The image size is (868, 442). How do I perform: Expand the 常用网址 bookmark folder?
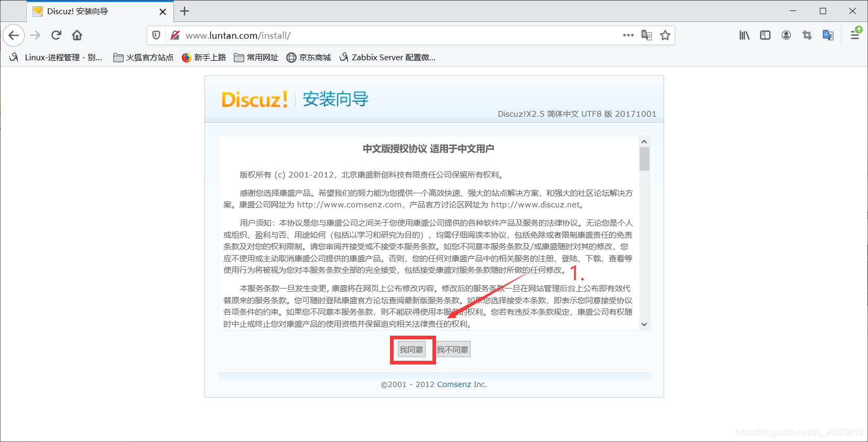point(256,58)
